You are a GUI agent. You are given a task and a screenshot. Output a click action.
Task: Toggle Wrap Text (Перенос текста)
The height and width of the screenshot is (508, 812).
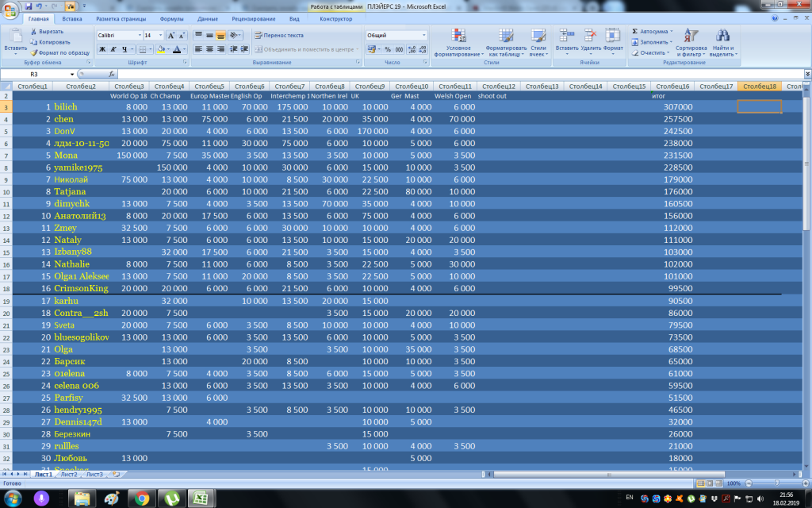point(278,35)
